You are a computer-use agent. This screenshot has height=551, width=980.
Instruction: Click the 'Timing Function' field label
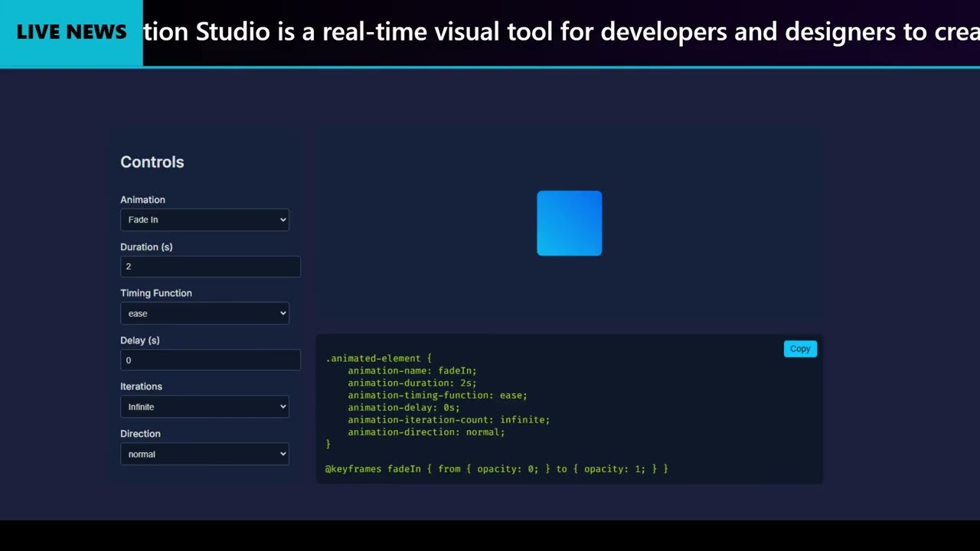coord(156,293)
